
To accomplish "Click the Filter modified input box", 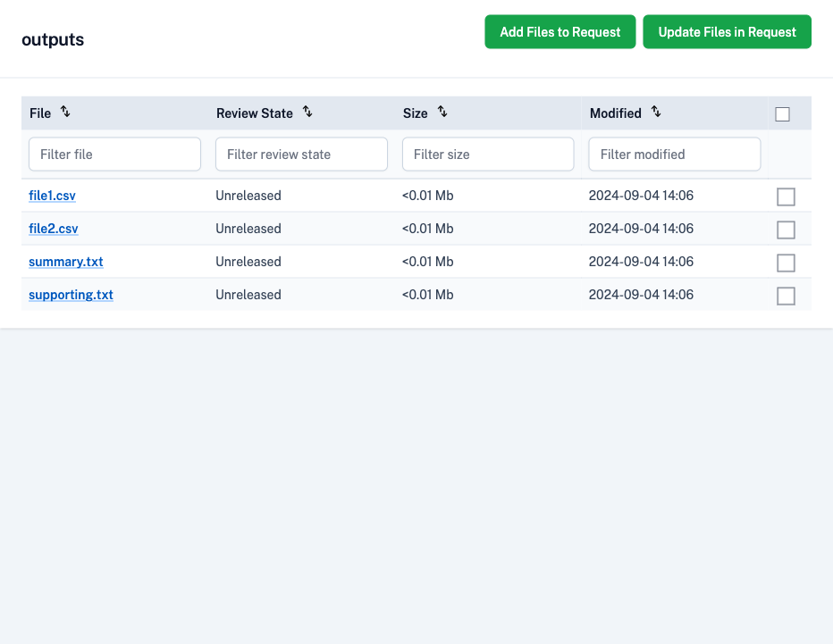I will click(x=674, y=154).
